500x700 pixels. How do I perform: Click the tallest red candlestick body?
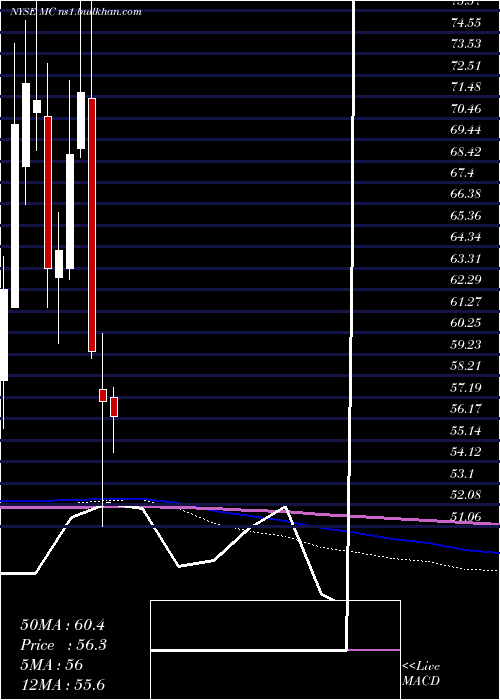coord(92,225)
